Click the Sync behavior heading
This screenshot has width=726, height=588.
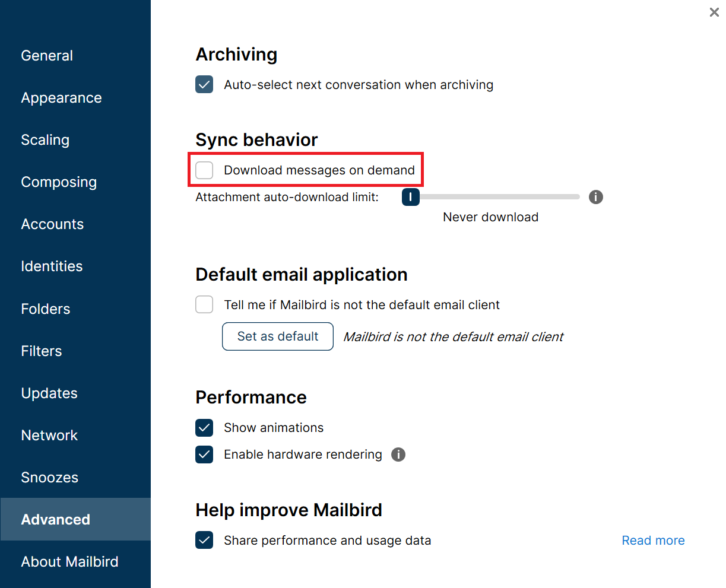(256, 140)
